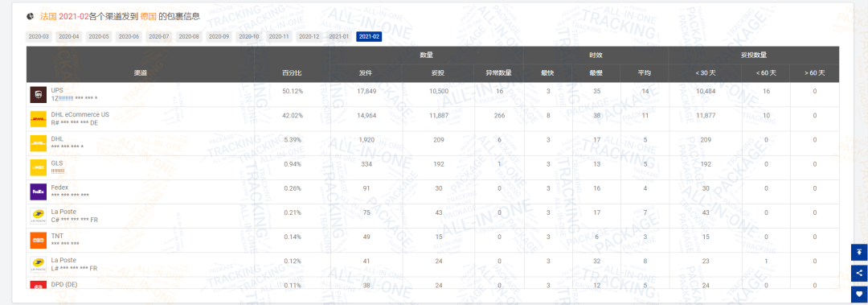
Task: Click the DHL carrier logo icon
Action: (39, 143)
